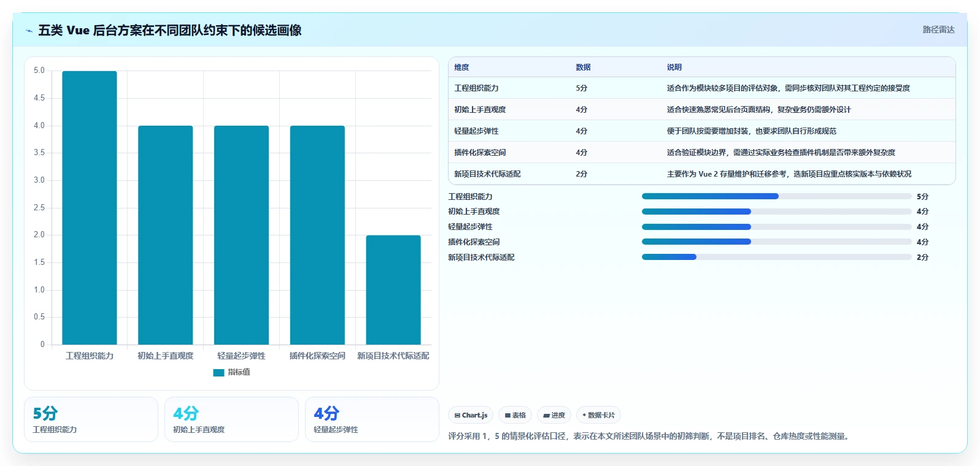
Task: Click the main title 五类 Vue 后台方案
Action: coord(170,31)
